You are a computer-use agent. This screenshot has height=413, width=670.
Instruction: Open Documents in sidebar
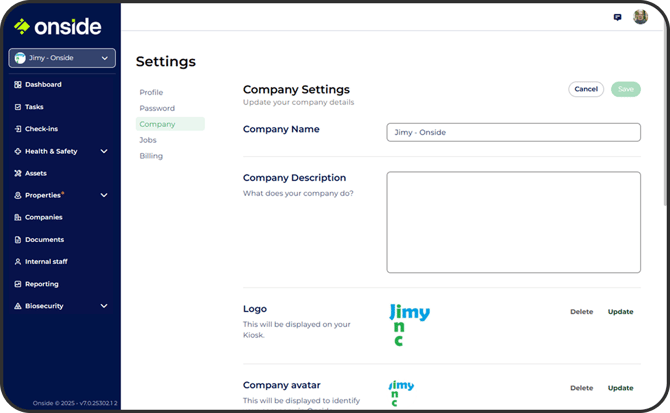44,240
